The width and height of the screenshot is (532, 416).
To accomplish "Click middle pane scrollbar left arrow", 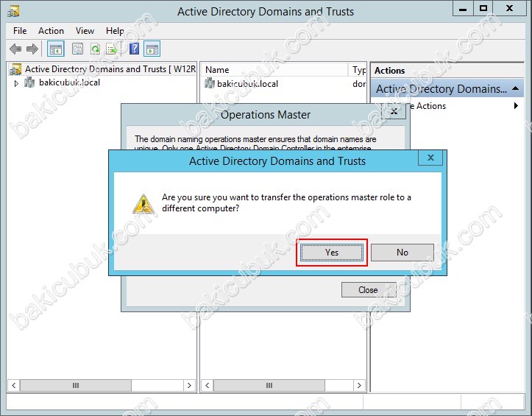I will click(x=207, y=385).
